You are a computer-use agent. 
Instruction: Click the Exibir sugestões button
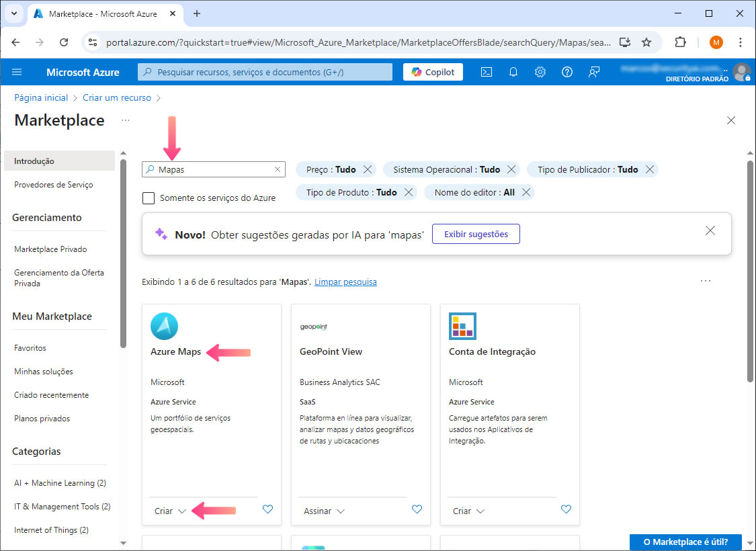point(476,234)
